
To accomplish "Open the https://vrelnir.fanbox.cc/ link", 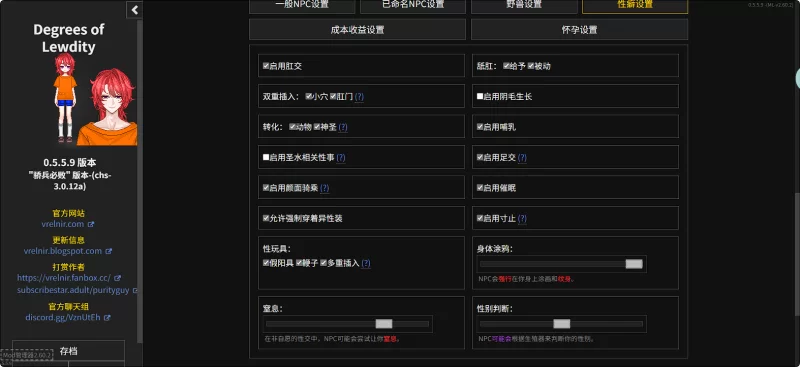I will pyautogui.click(x=64, y=278).
